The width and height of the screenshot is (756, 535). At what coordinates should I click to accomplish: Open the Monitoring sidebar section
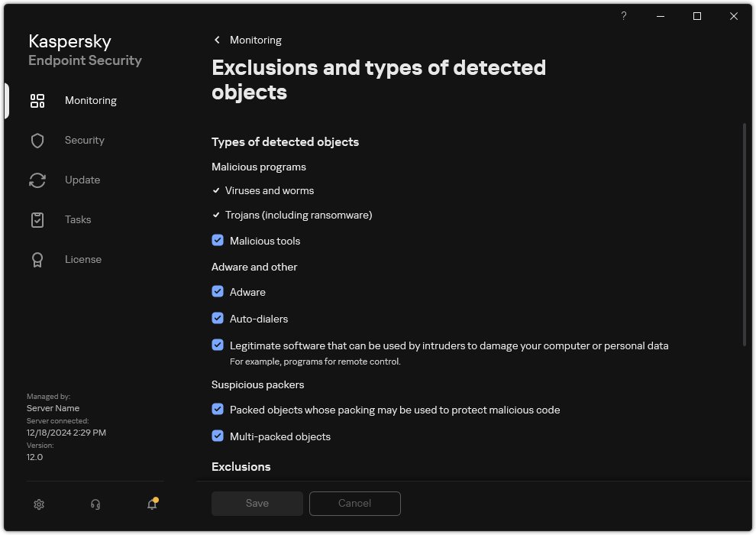[x=90, y=100]
